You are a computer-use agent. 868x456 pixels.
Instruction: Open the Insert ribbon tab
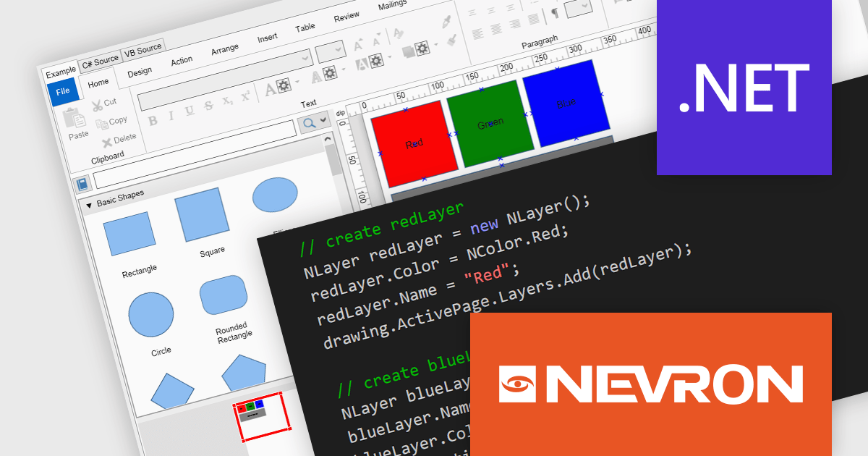[x=267, y=38]
